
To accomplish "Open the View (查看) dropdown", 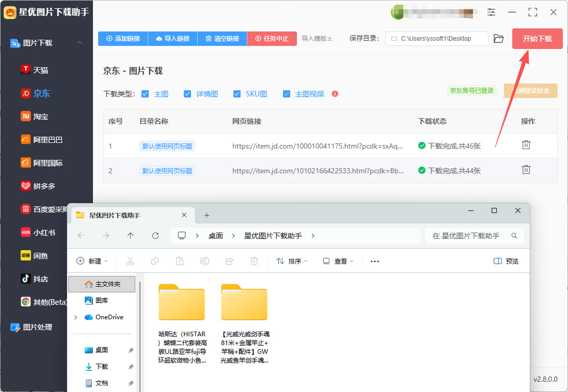I will tap(338, 261).
